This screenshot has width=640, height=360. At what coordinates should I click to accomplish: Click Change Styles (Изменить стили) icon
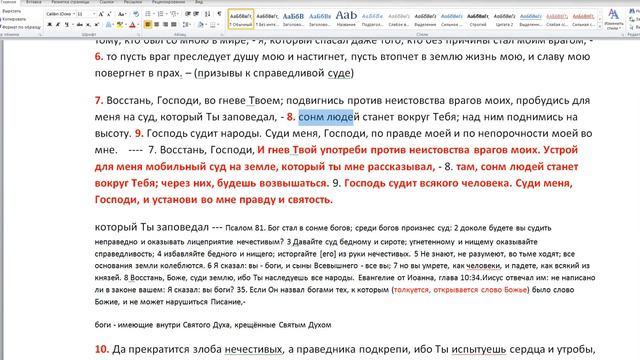point(613,19)
